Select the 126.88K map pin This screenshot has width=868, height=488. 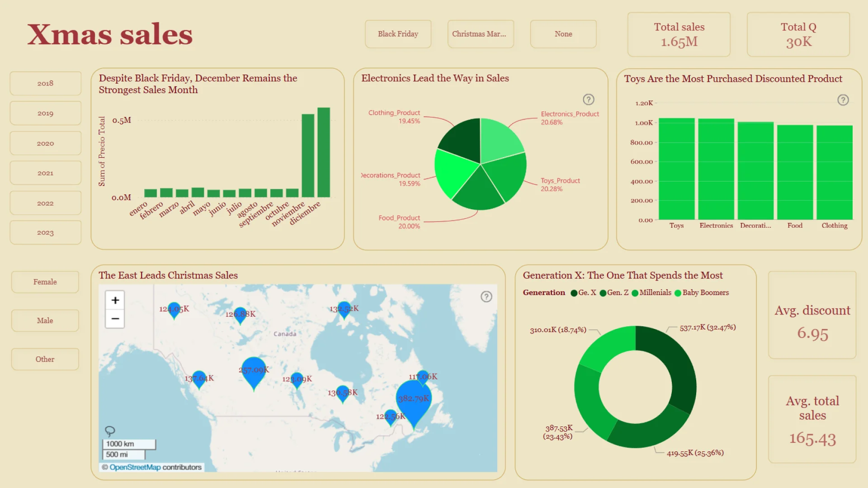point(241,315)
